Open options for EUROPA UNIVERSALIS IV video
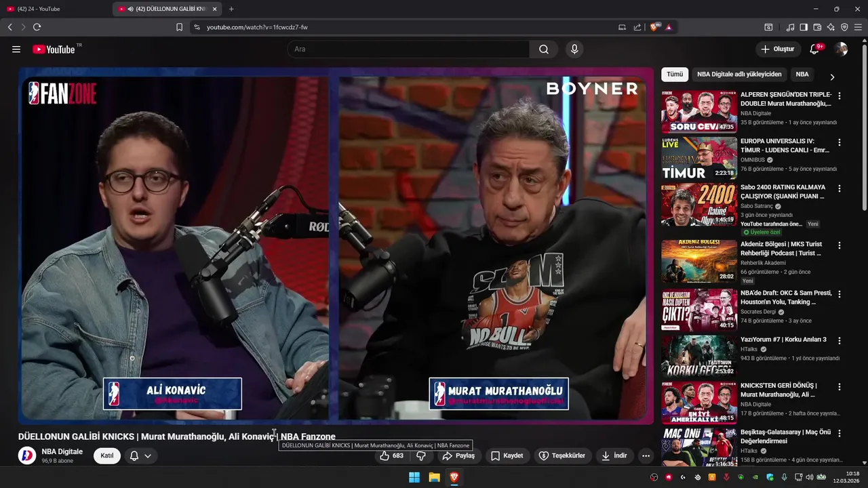The image size is (868, 488). (840, 142)
